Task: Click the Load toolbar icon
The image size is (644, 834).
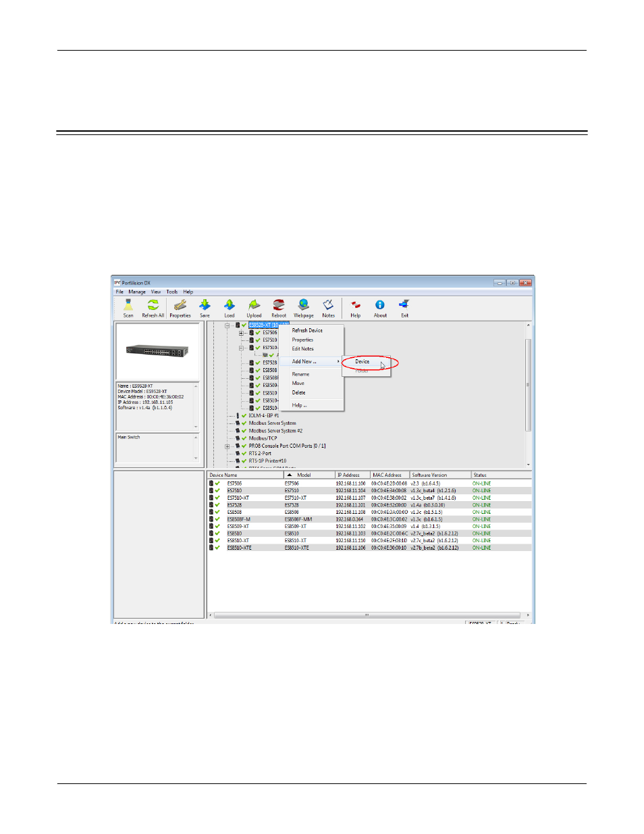Action: point(230,309)
